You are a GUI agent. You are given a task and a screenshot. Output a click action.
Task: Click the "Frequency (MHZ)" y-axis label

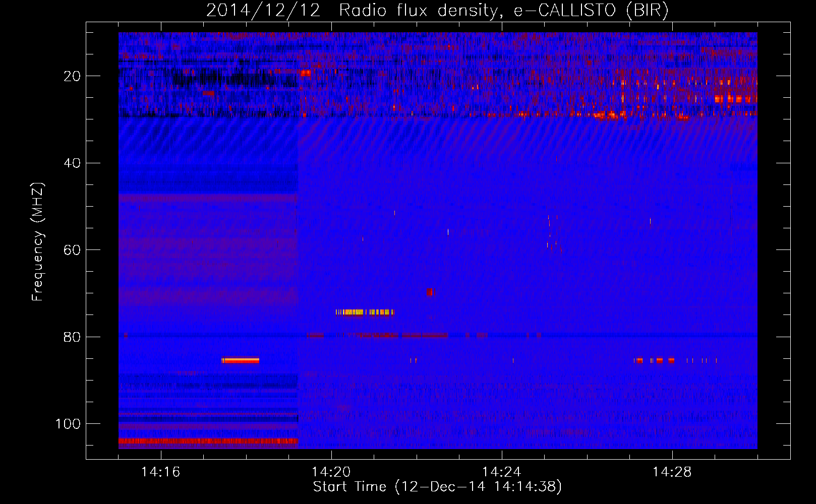(38, 242)
